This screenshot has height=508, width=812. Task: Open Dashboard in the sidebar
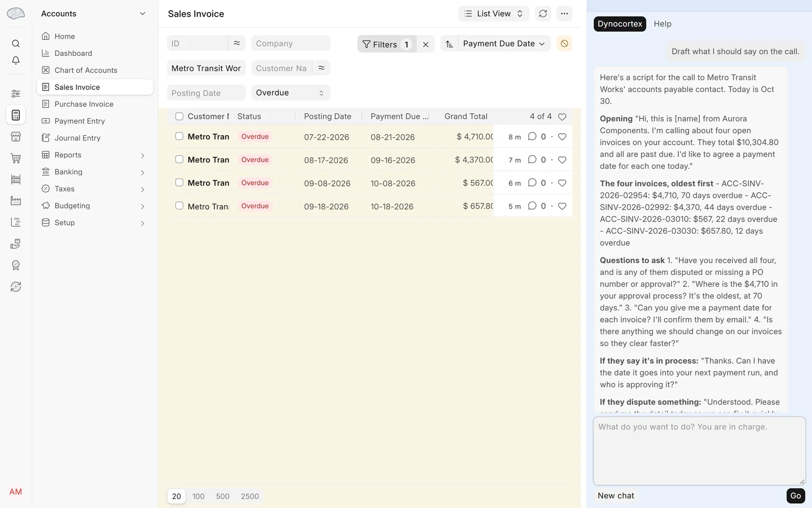[95, 53]
